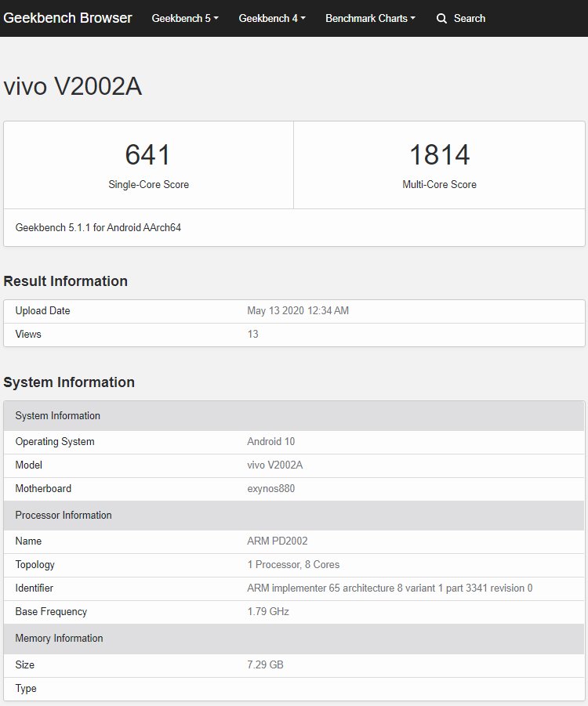Select the 641 single-core score value

[148, 155]
